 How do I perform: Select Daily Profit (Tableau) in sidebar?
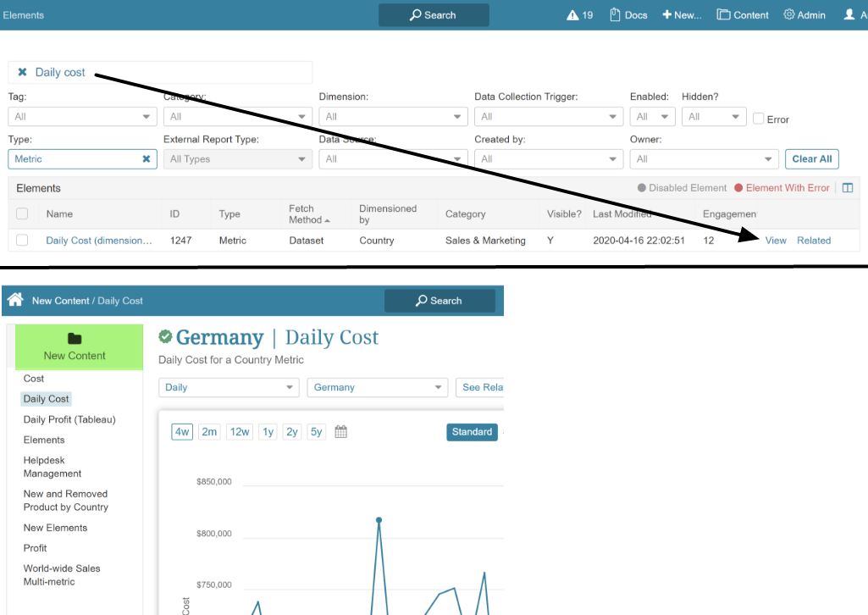tap(69, 419)
